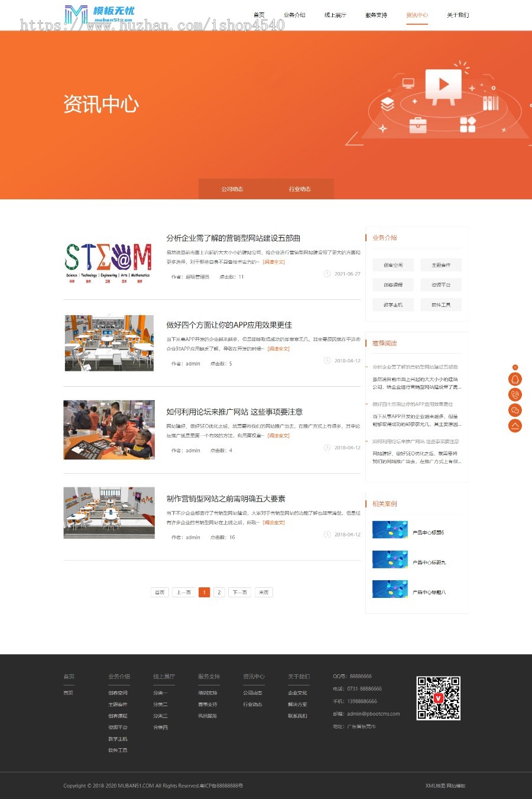532x799 pixels.
Task: Click sidebar 资源平台 category button
Action: [441, 285]
